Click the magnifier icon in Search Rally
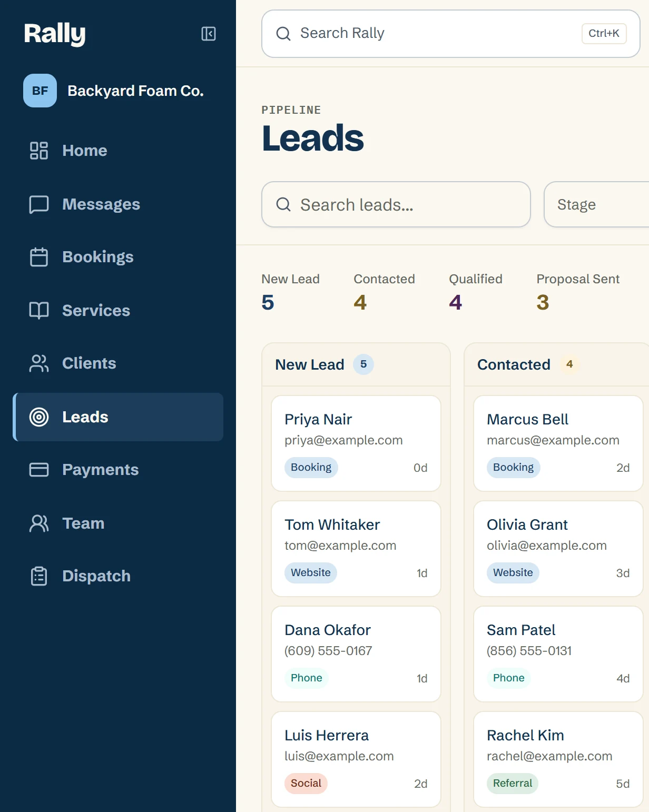This screenshot has width=649, height=812. click(x=283, y=34)
